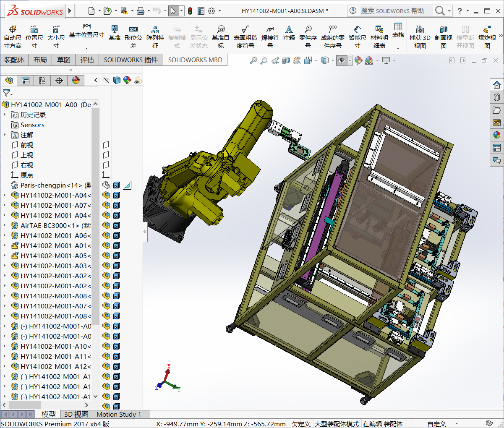
Task: Open the 3D 视图 bottom tab
Action: 76,415
